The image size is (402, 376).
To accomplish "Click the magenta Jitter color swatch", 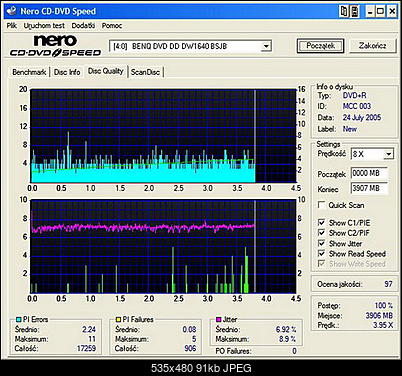I will (x=219, y=319).
